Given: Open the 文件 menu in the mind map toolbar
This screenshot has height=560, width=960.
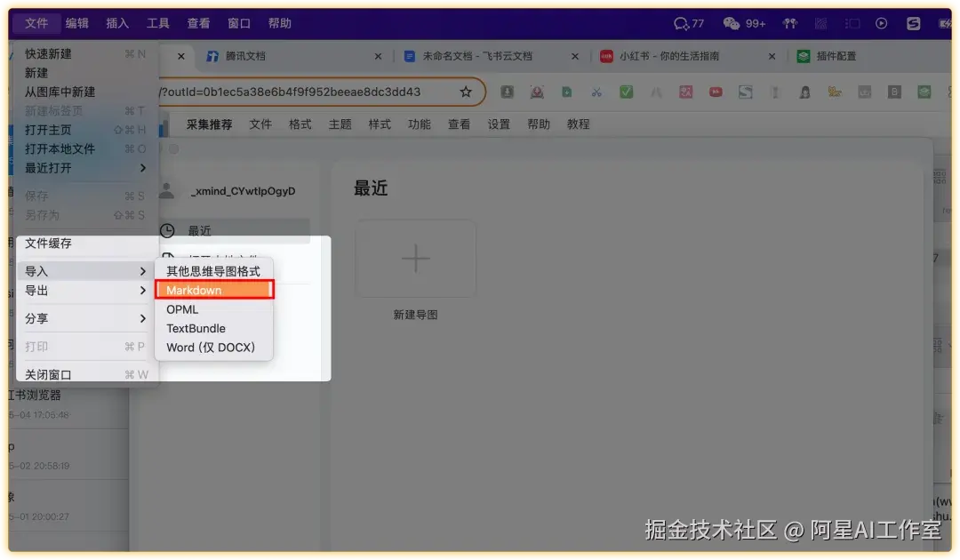Looking at the screenshot, I should 260,124.
